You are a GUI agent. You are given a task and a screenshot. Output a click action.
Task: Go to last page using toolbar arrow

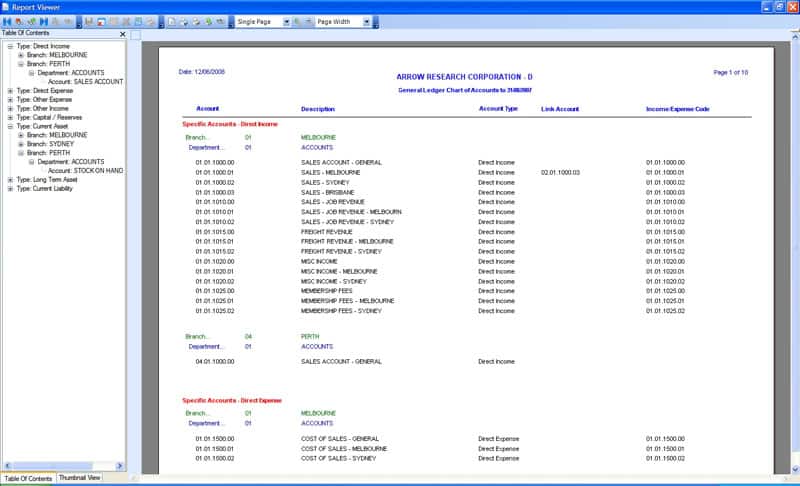[x=44, y=22]
